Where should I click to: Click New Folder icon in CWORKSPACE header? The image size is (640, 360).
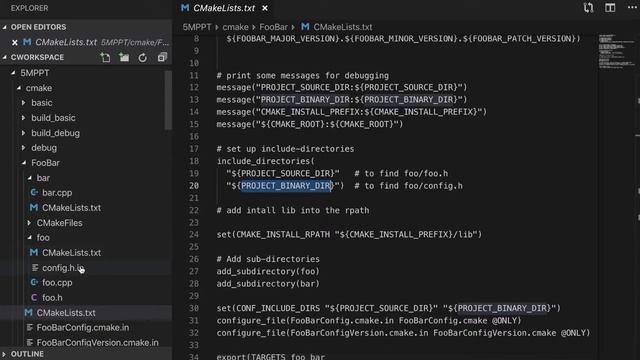[x=124, y=58]
